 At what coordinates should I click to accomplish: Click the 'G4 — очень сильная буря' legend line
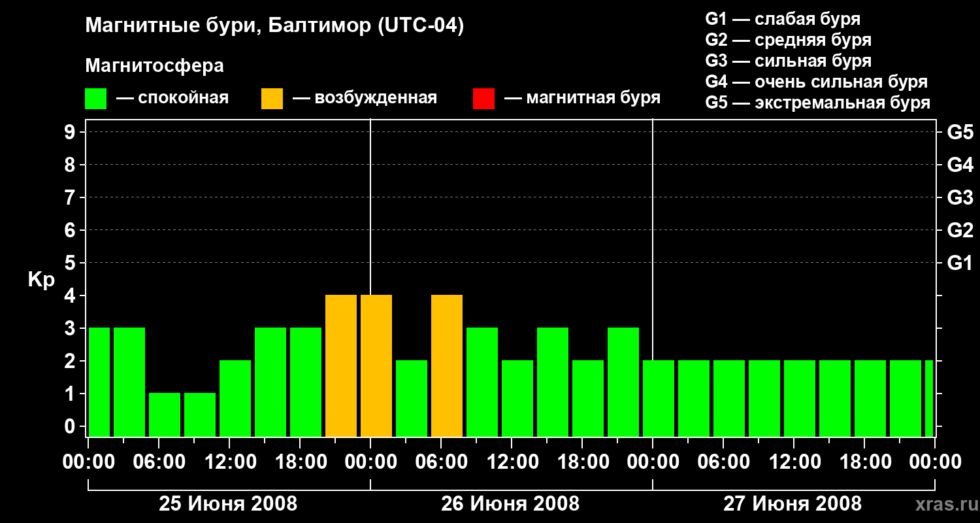click(x=816, y=82)
